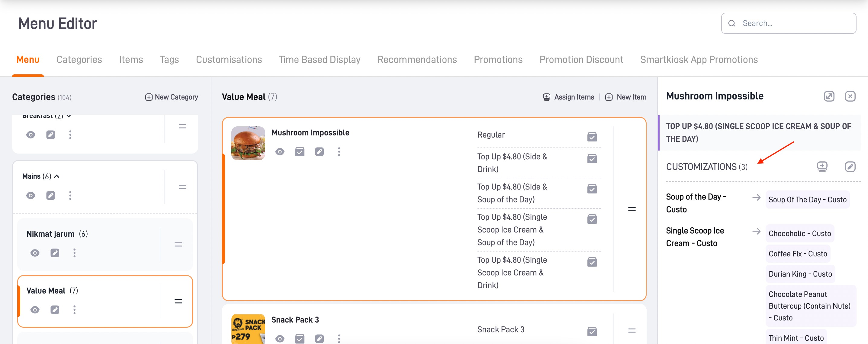Open the Promotions tab
Image resolution: width=868 pixels, height=344 pixels.
pyautogui.click(x=498, y=60)
